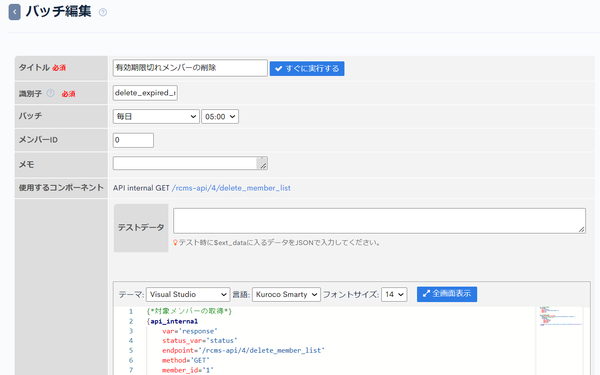Click the help icon beside 識別子 label
Viewport: 600px width, 375px height.
point(51,93)
